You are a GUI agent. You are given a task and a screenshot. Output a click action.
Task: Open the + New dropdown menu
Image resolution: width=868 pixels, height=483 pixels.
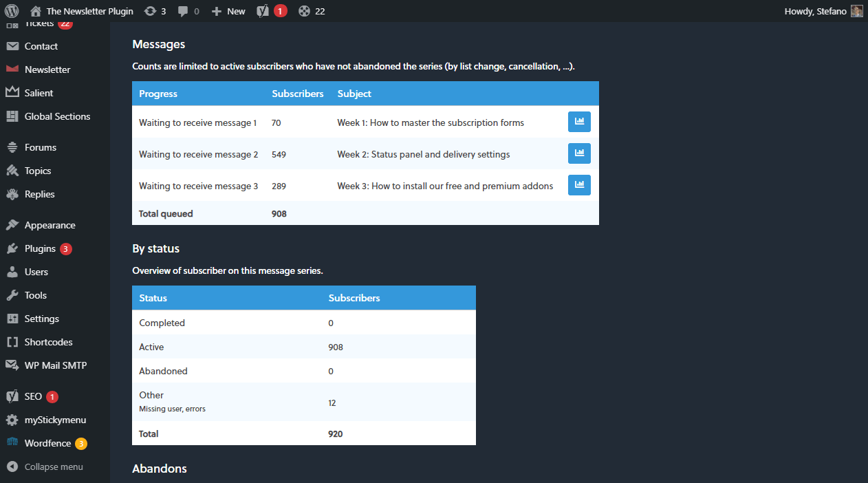(228, 10)
